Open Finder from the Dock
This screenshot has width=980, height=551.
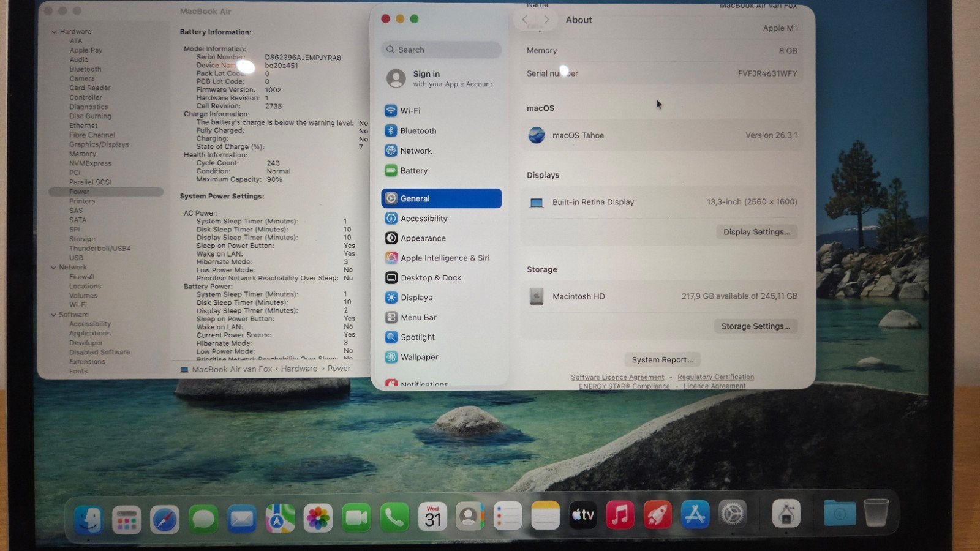pos(89,519)
